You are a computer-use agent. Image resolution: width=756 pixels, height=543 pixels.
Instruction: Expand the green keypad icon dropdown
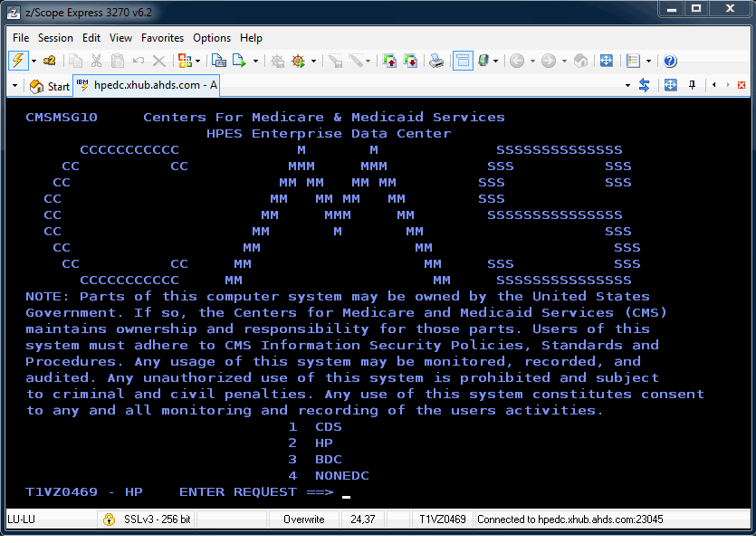495,62
